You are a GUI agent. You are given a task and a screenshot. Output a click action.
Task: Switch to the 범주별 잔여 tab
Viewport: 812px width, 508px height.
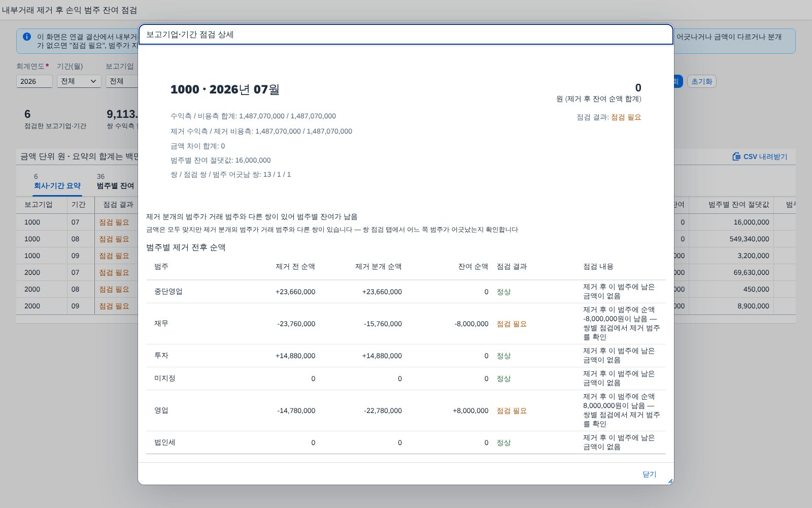pyautogui.click(x=115, y=182)
